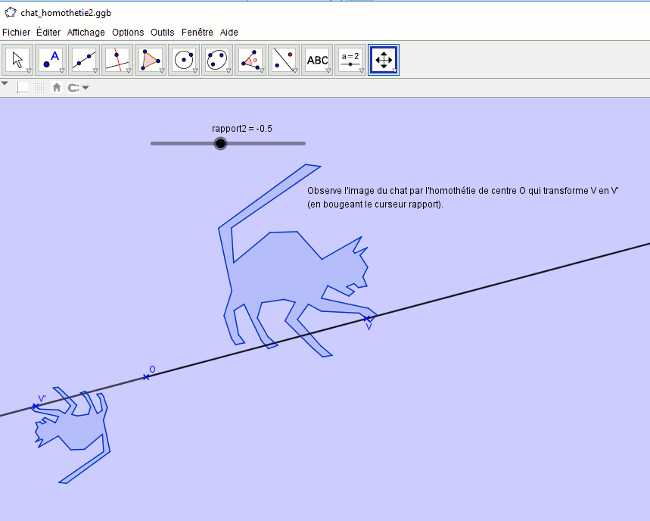Open the Aide menu
This screenshot has height=521, width=650.
[229, 32]
